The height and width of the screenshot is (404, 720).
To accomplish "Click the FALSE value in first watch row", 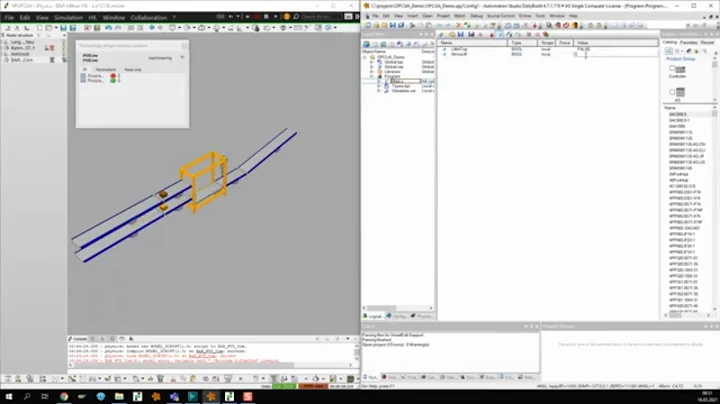I will coord(584,49).
